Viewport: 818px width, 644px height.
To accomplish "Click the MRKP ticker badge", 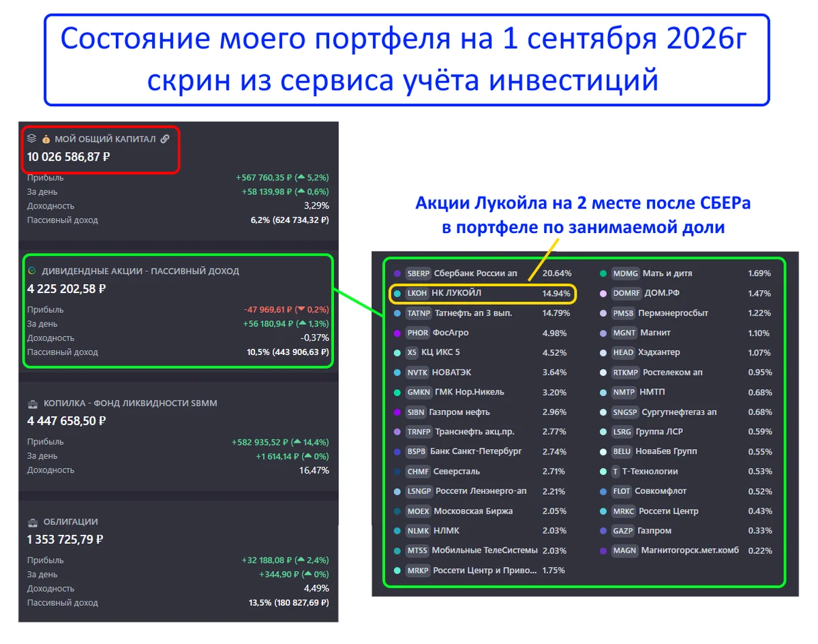I will pyautogui.click(x=418, y=570).
